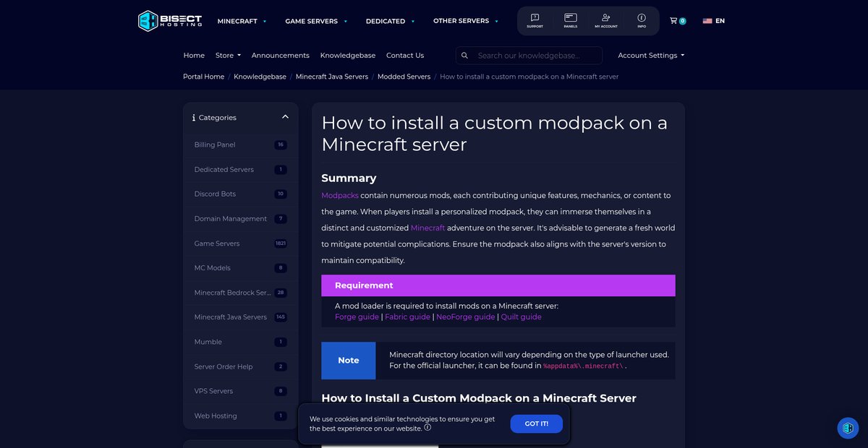Expand the Store dropdown
This screenshot has width=868, height=448.
(228, 56)
